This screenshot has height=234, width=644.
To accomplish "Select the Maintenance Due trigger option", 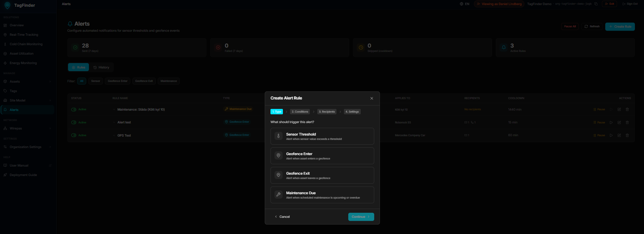I will [322, 195].
